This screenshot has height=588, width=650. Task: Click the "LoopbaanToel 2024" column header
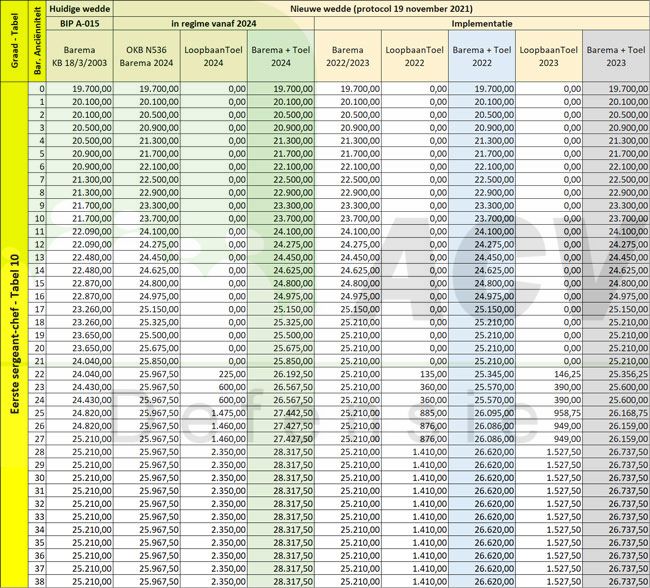pos(213,56)
